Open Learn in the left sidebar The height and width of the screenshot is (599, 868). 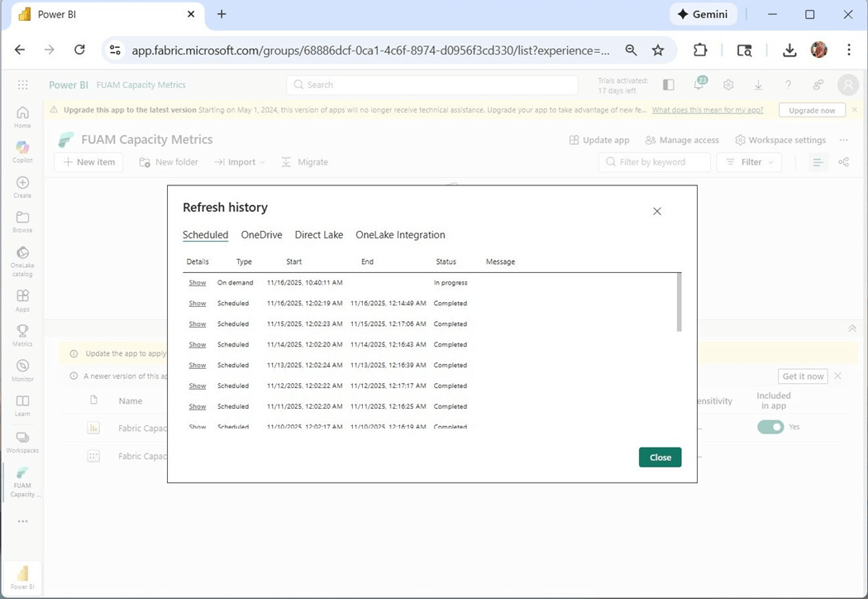pyautogui.click(x=22, y=405)
